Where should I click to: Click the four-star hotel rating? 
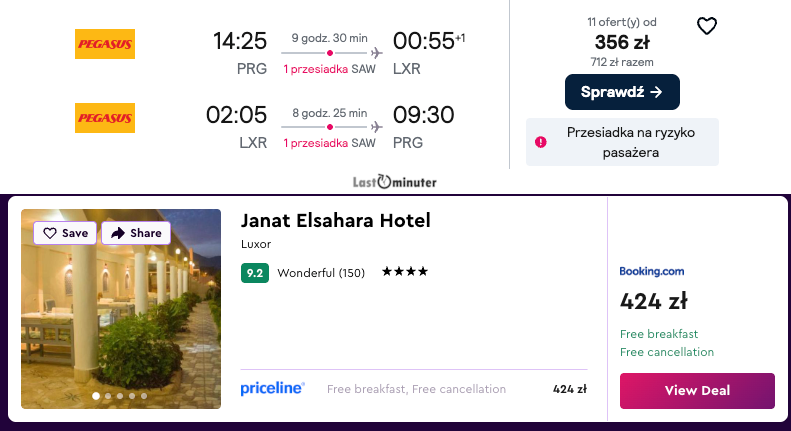coord(405,272)
